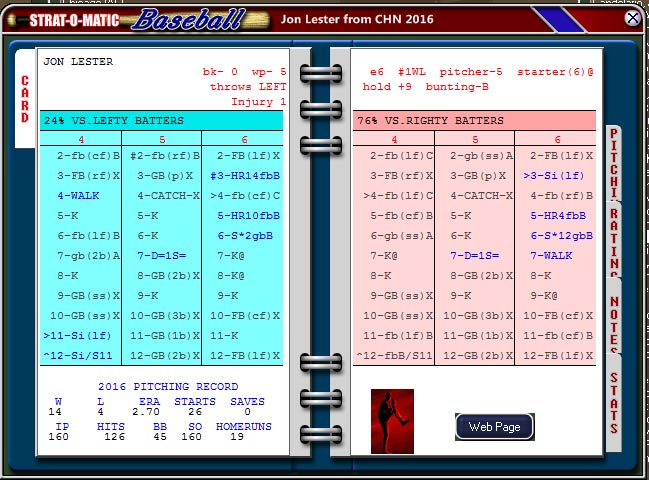The width and height of the screenshot is (649, 480).
Task: Click the red pitcher silhouette photo
Action: (392, 421)
